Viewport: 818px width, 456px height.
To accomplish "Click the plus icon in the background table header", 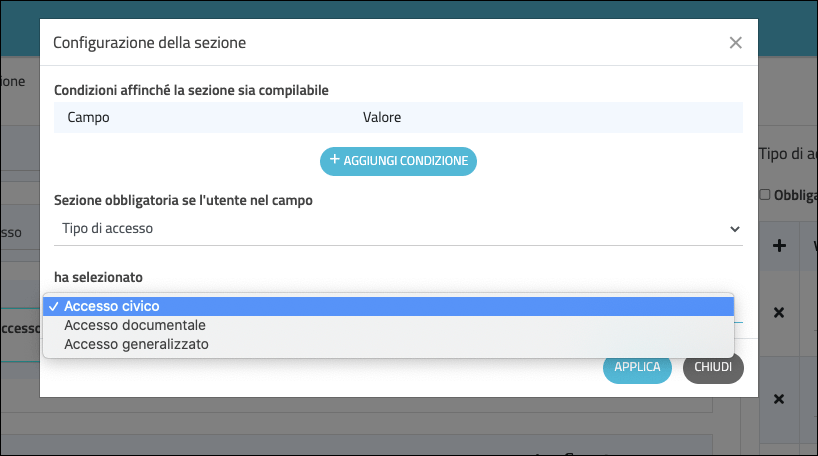I will 779,246.
